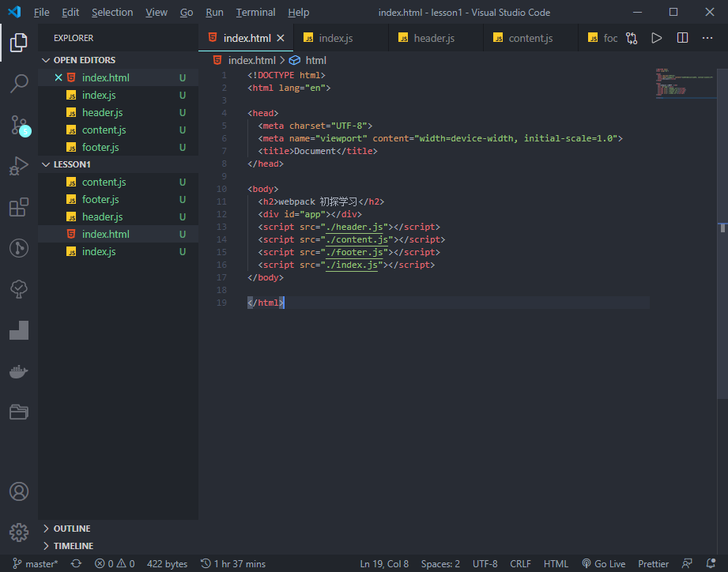Open the Project Manager folder icon

click(18, 412)
